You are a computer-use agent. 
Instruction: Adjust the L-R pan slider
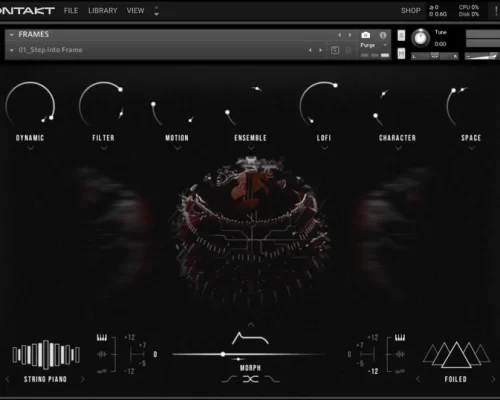point(435,56)
